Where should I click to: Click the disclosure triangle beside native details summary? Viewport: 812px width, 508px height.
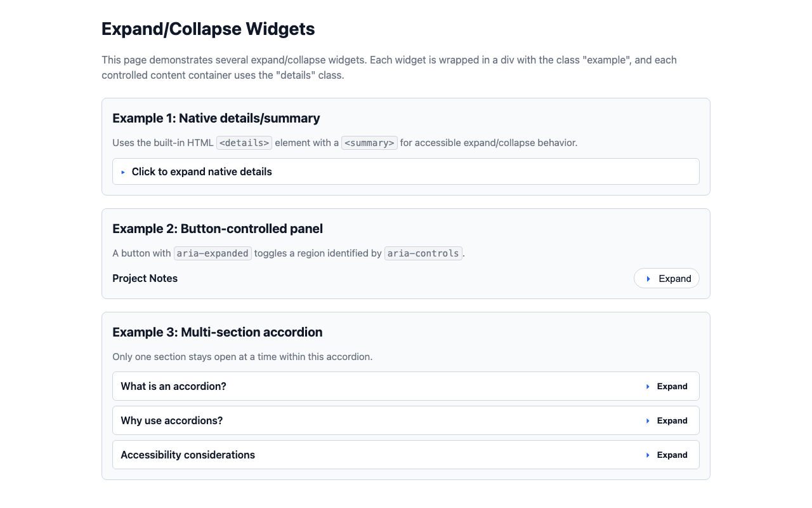(x=123, y=171)
